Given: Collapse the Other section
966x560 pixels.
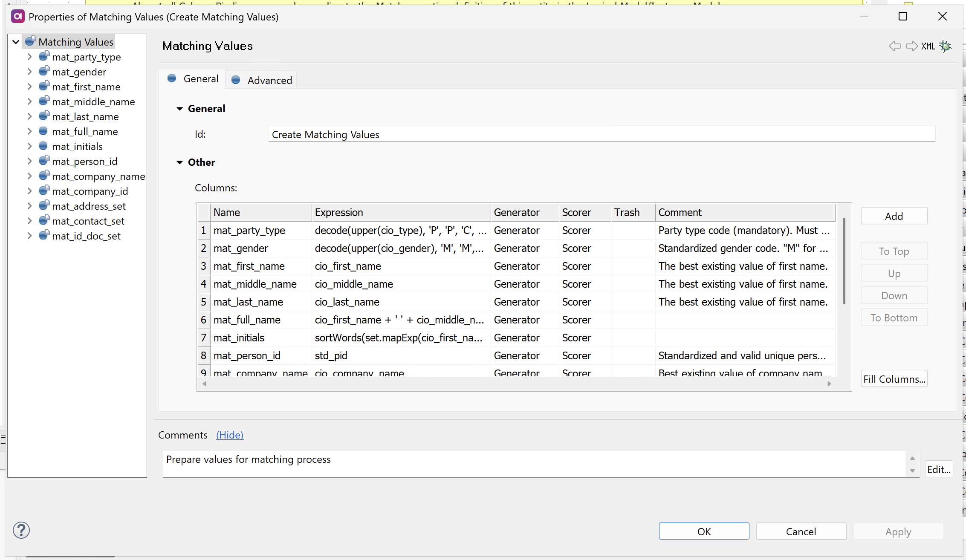Looking at the screenshot, I should pos(179,162).
